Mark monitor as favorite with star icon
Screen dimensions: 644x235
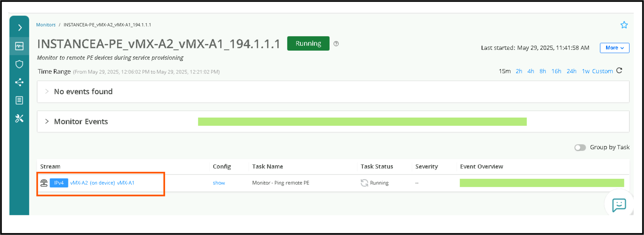point(624,25)
